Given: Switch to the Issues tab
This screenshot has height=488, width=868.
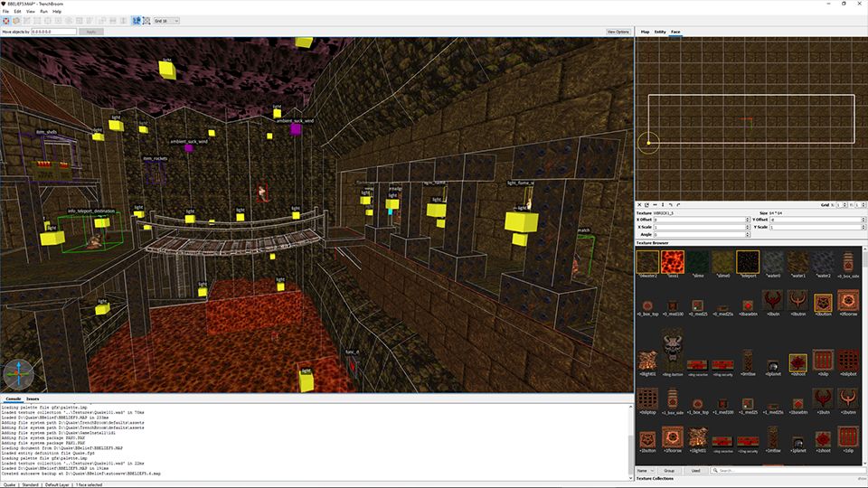Looking at the screenshot, I should tap(33, 399).
